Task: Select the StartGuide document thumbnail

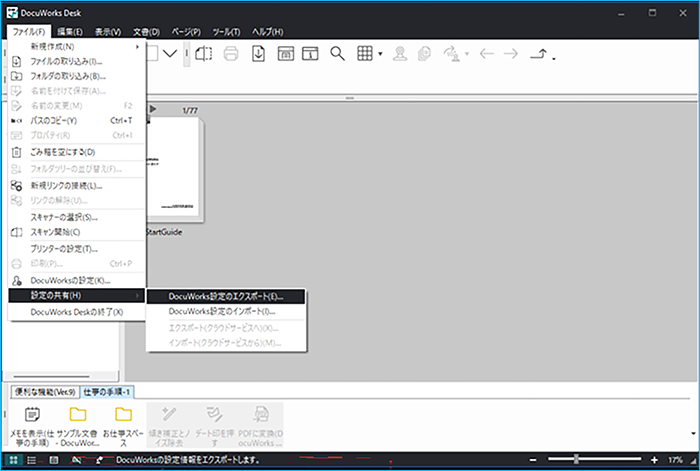Action: (175, 170)
